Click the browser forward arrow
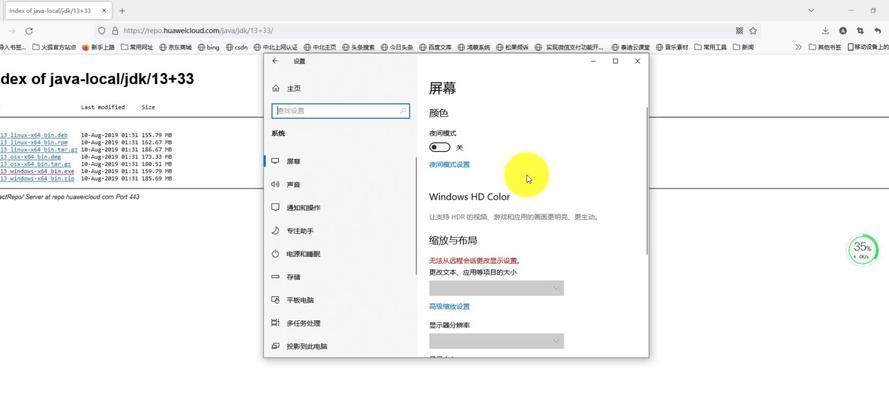This screenshot has height=400, width=889. click(x=12, y=31)
